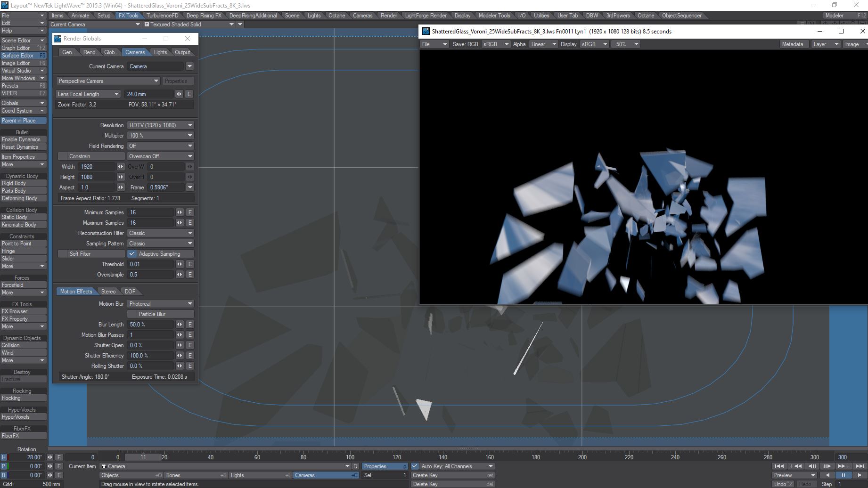The width and height of the screenshot is (868, 488).
Task: Open the Reconstruction Filter dropdown
Action: pos(161,233)
